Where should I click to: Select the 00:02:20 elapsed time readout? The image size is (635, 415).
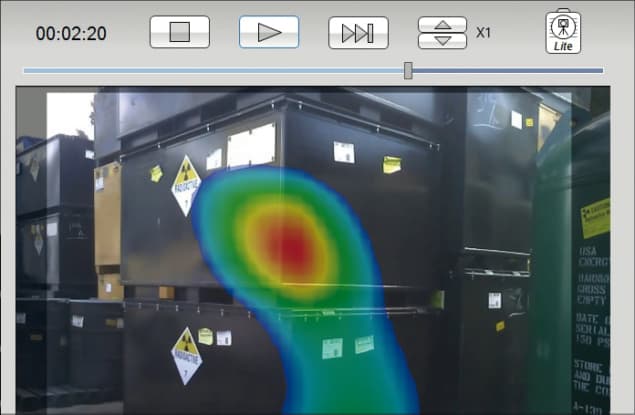71,33
